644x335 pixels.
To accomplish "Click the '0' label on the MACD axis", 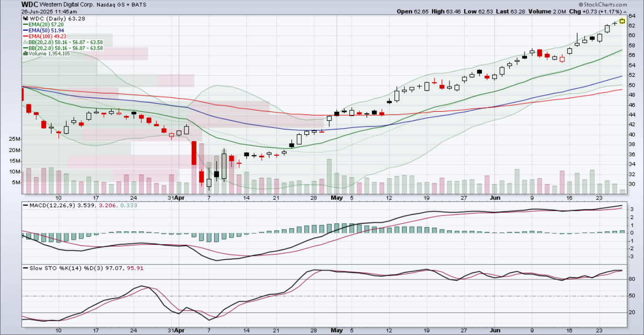I will [x=632, y=233].
